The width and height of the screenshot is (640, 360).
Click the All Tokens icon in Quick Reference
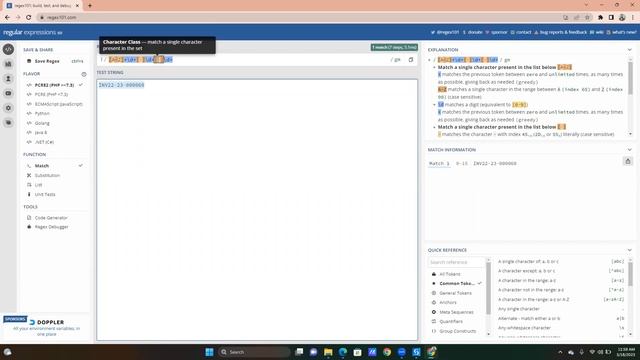tap(433, 274)
